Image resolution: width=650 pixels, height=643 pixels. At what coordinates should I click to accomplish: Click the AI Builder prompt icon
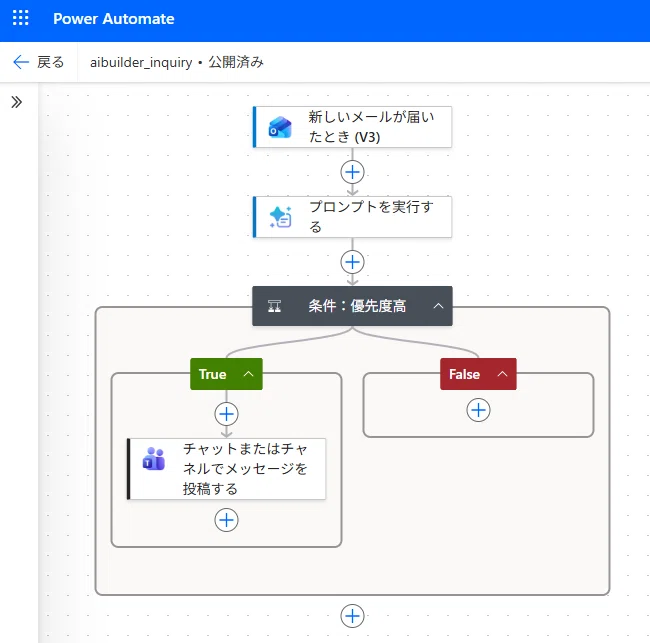tap(281, 217)
